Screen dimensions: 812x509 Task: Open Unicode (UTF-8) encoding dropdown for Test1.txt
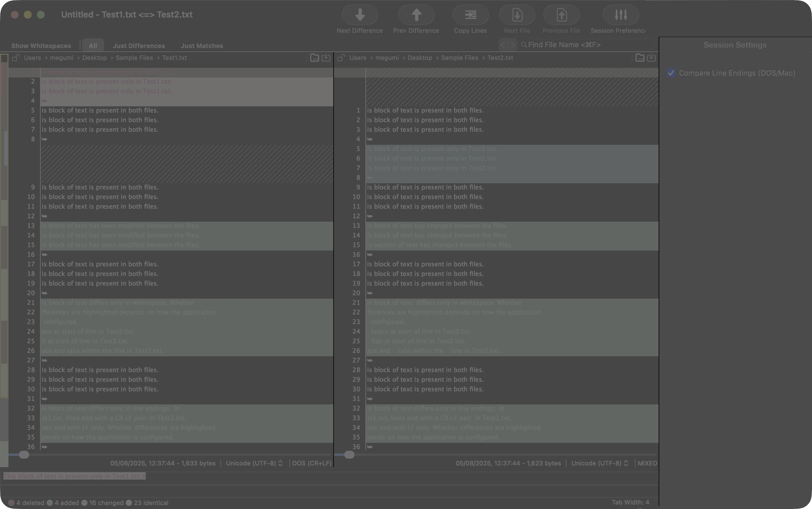(254, 463)
